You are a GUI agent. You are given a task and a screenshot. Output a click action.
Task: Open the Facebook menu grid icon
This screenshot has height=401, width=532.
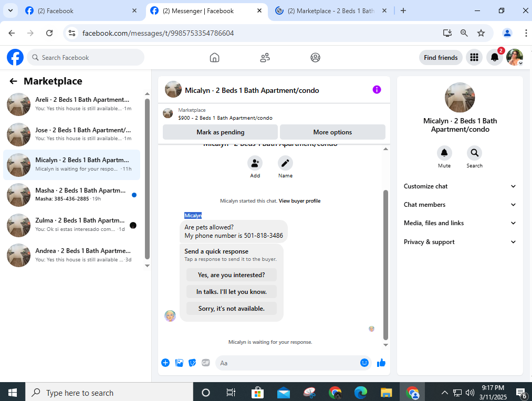474,58
